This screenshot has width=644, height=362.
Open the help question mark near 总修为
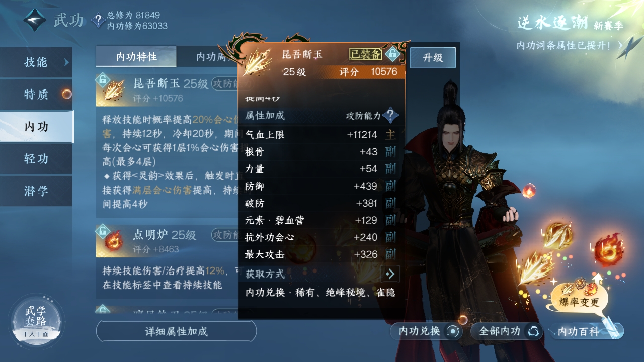point(98,21)
